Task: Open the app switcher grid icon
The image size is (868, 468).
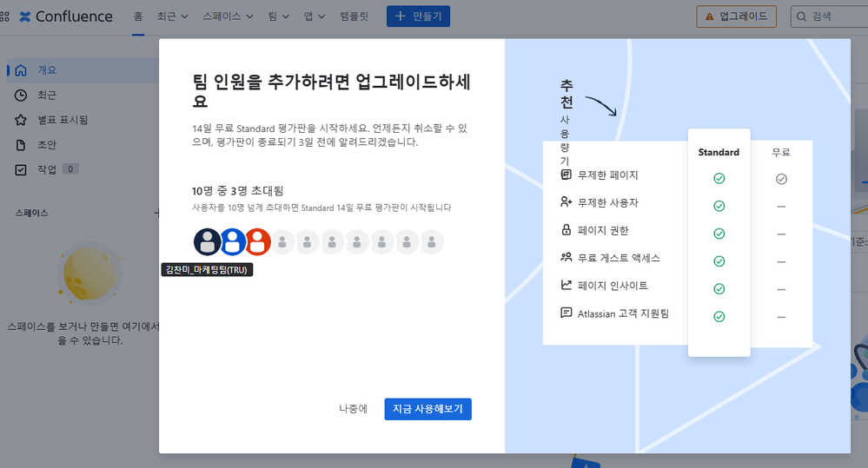Action: (x=4, y=16)
